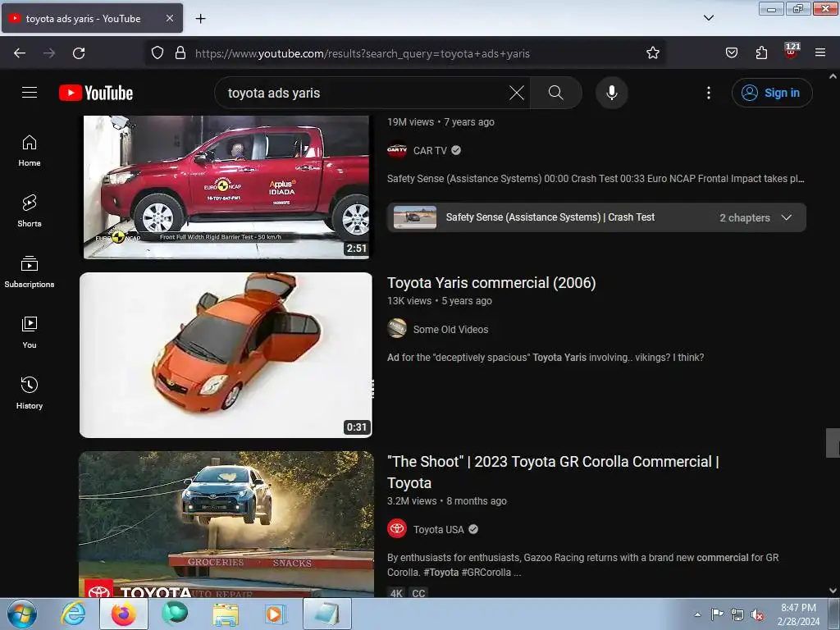Click the muted volume tray icon

[x=757, y=614]
